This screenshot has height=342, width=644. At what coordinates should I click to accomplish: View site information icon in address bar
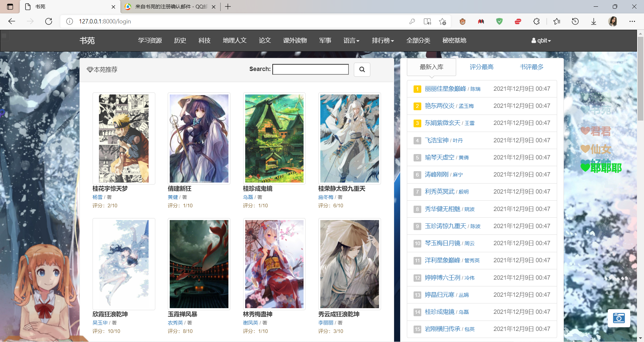coord(69,21)
